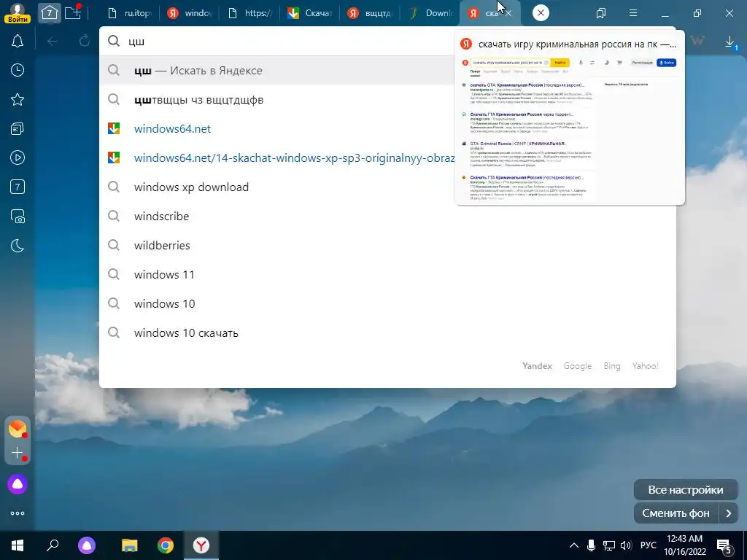
Task: Open the tray volume speaker icon
Action: (x=626, y=545)
